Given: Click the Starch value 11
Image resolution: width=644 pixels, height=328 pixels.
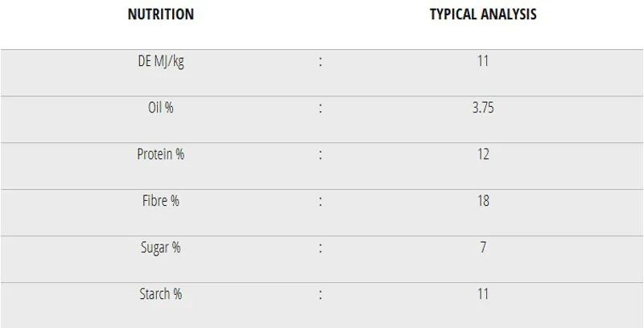Looking at the screenshot, I should [x=483, y=294].
